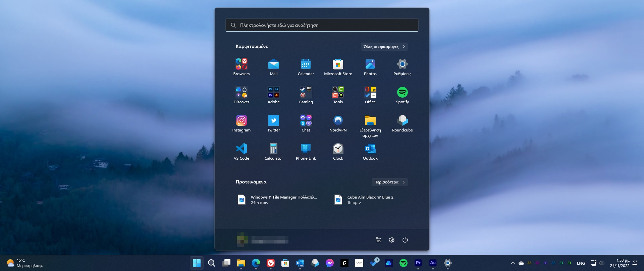This screenshot has height=271, width=644.
Task: Open the Calculator app
Action: click(273, 152)
